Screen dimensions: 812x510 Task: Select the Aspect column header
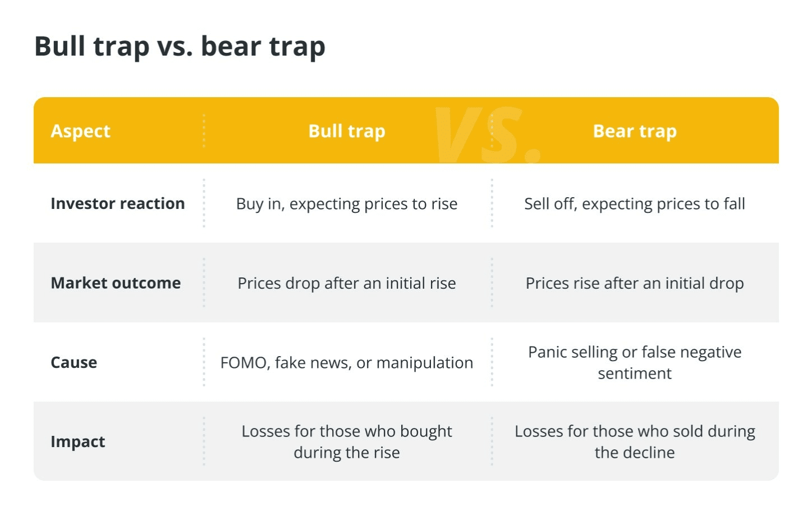pos(81,131)
